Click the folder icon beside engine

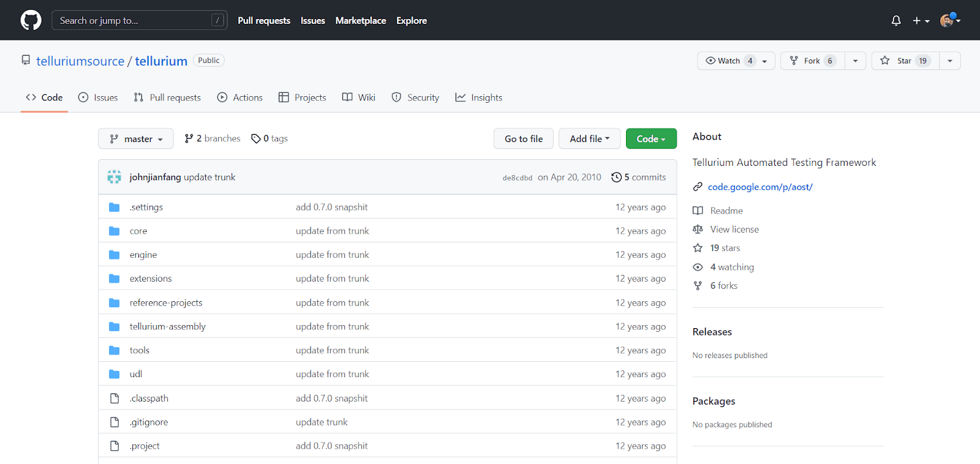click(114, 255)
